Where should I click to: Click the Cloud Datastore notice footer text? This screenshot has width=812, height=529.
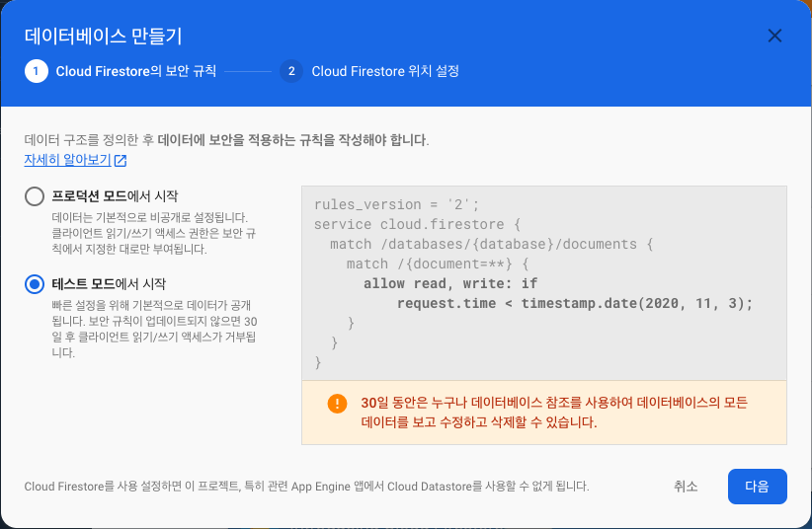[306, 487]
